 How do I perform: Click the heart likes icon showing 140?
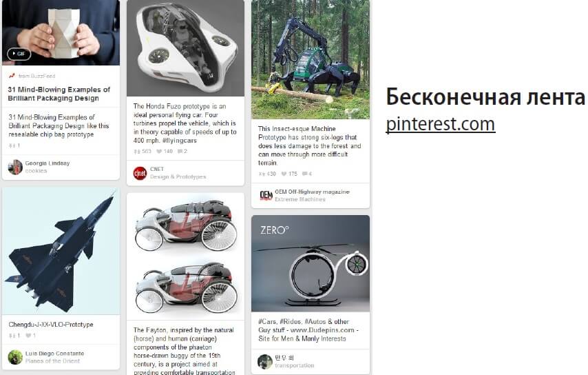point(159,151)
